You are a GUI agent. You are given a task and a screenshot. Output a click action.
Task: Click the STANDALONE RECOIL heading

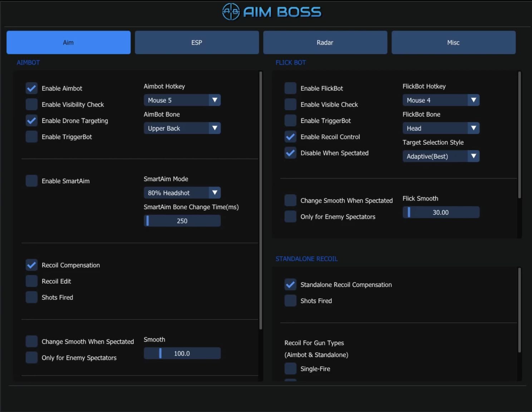point(306,259)
